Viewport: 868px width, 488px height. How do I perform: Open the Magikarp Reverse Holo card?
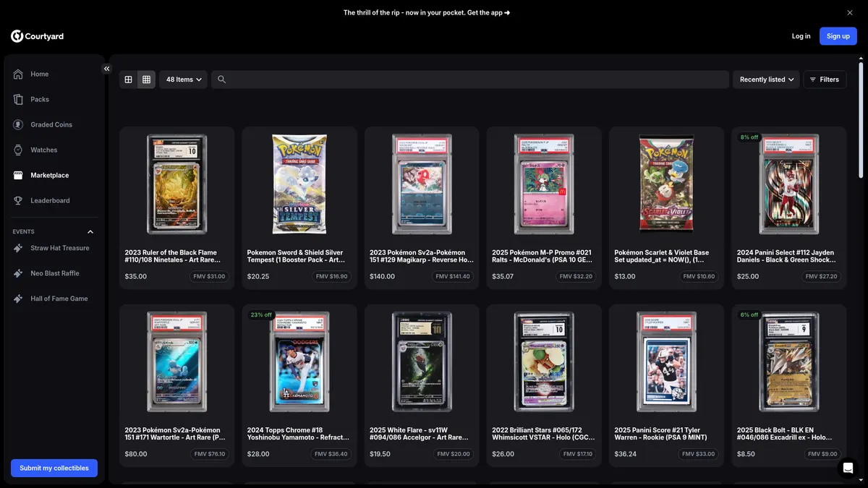coord(422,208)
